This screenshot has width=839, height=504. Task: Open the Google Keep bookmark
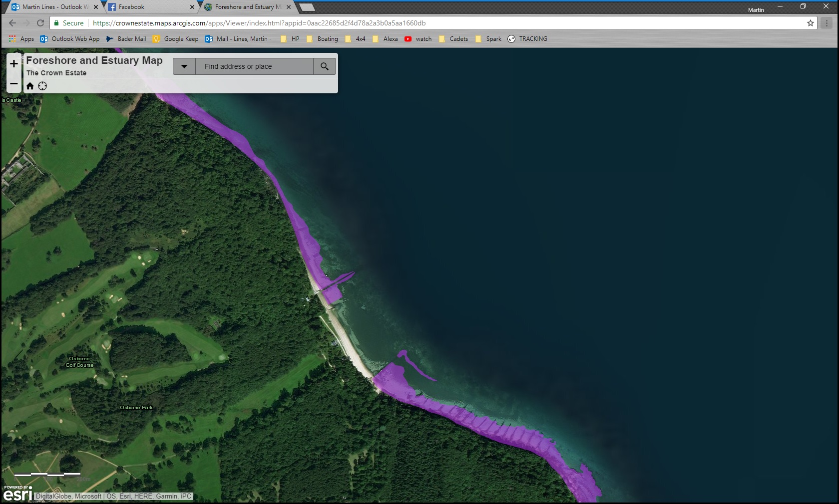coord(175,39)
